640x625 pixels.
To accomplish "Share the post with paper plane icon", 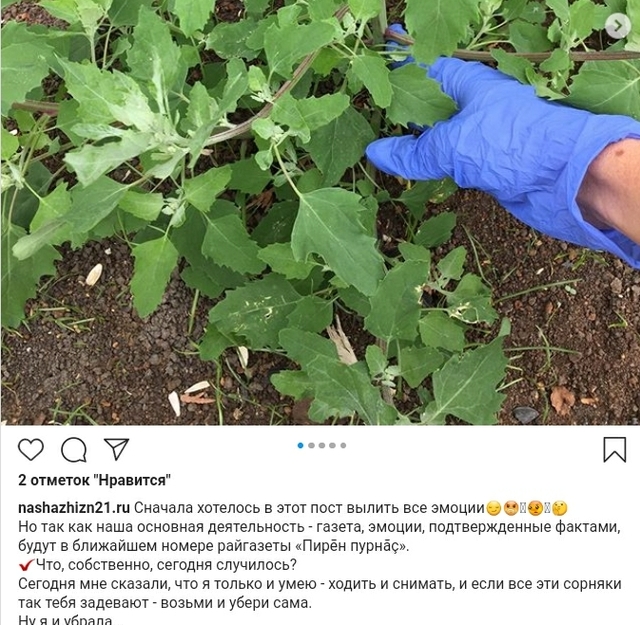I will coord(117,449).
